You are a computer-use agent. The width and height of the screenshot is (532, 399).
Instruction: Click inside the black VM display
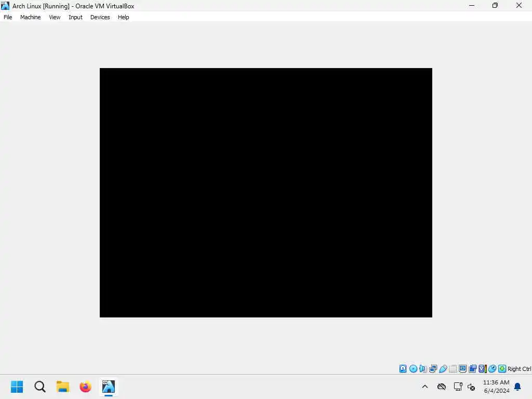265,193
